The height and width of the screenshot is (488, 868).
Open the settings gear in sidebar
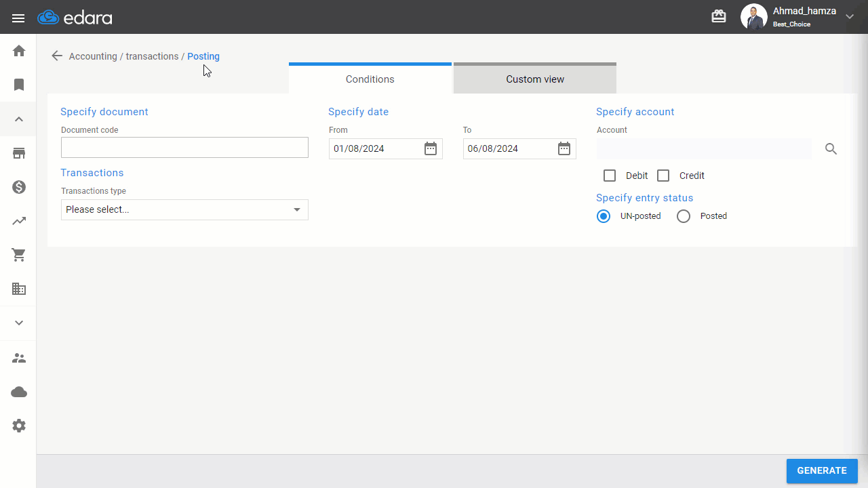(x=19, y=426)
